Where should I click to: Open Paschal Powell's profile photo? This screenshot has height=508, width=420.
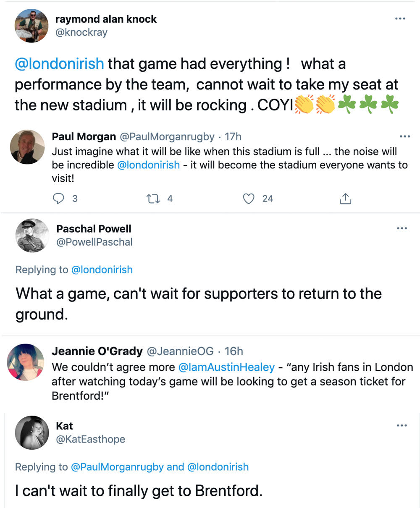tap(32, 236)
